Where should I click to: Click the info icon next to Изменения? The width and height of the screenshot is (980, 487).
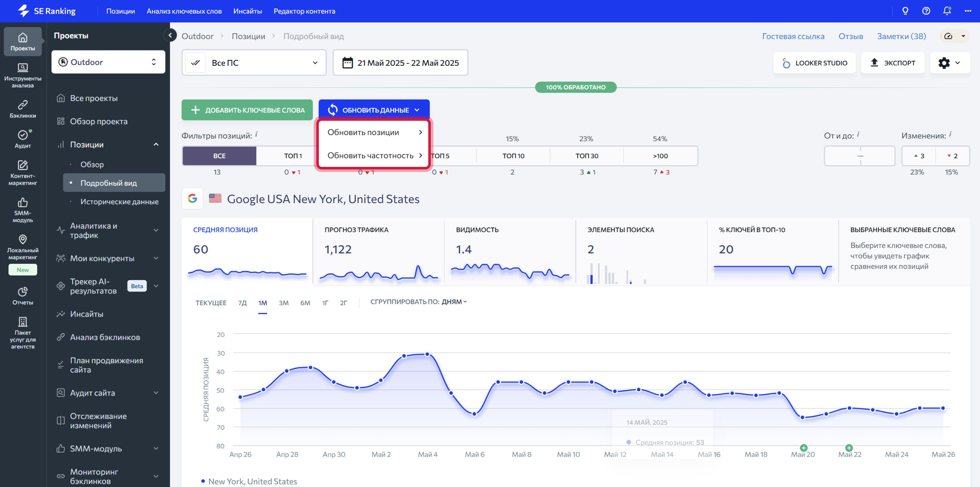(950, 134)
